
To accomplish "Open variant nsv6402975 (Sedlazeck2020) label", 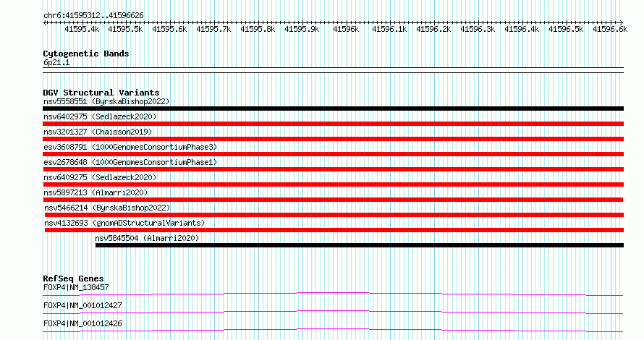I will pos(100,116).
